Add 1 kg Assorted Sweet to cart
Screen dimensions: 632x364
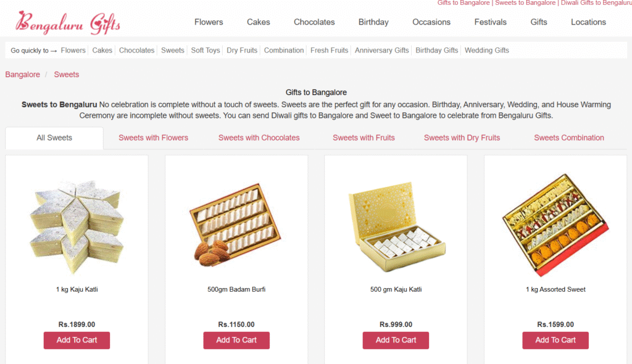[x=555, y=340]
